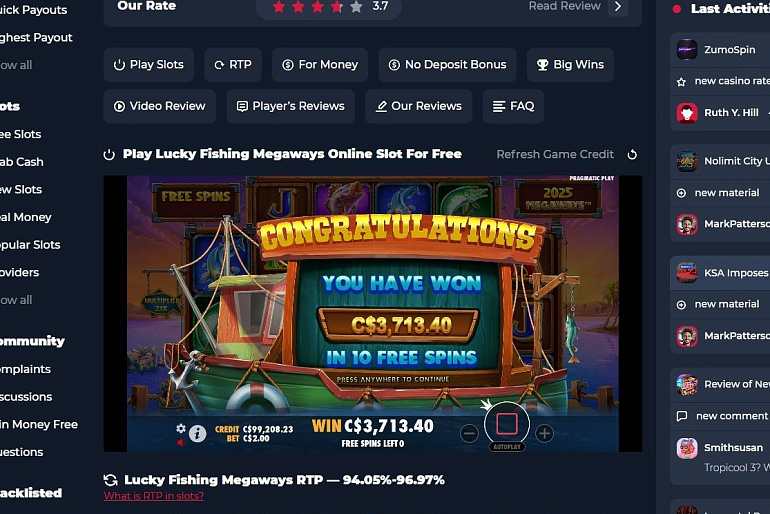Decrease bet with the minus button

(469, 433)
